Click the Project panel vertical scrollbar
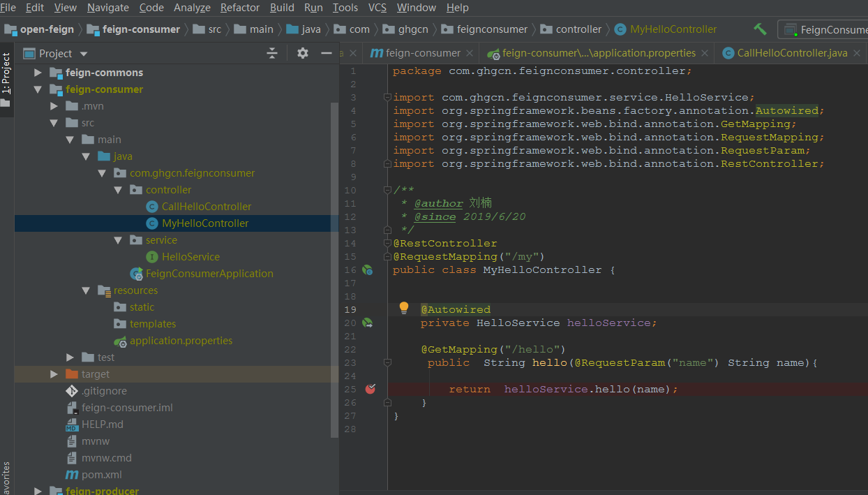 coord(334,269)
